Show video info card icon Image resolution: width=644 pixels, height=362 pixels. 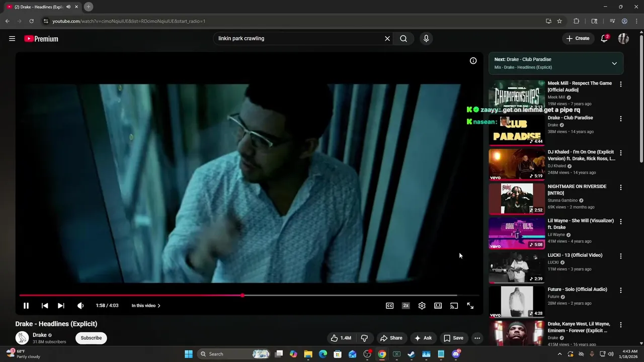pyautogui.click(x=473, y=61)
